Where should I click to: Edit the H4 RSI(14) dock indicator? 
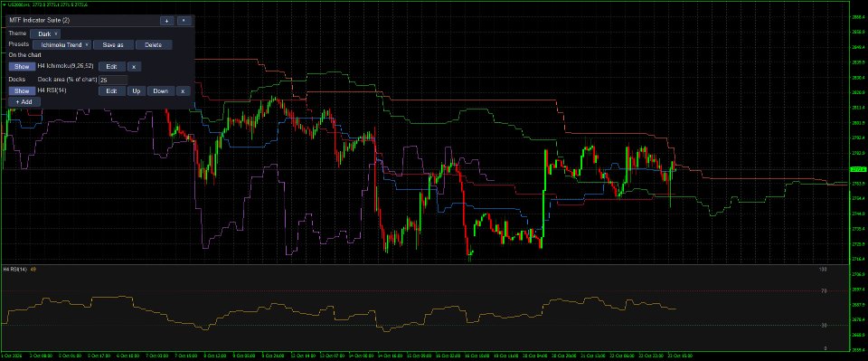[112, 90]
